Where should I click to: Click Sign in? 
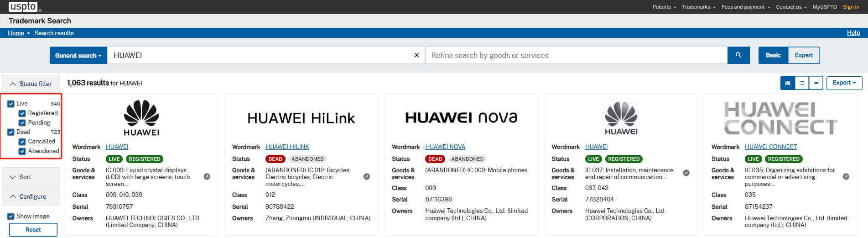coord(851,7)
